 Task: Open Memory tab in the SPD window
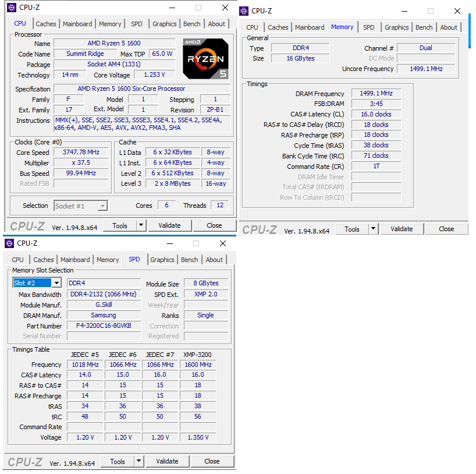click(108, 260)
